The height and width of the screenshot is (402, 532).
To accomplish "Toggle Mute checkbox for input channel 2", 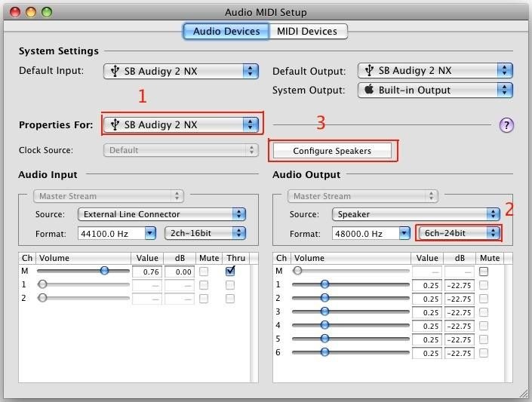I will (x=204, y=299).
